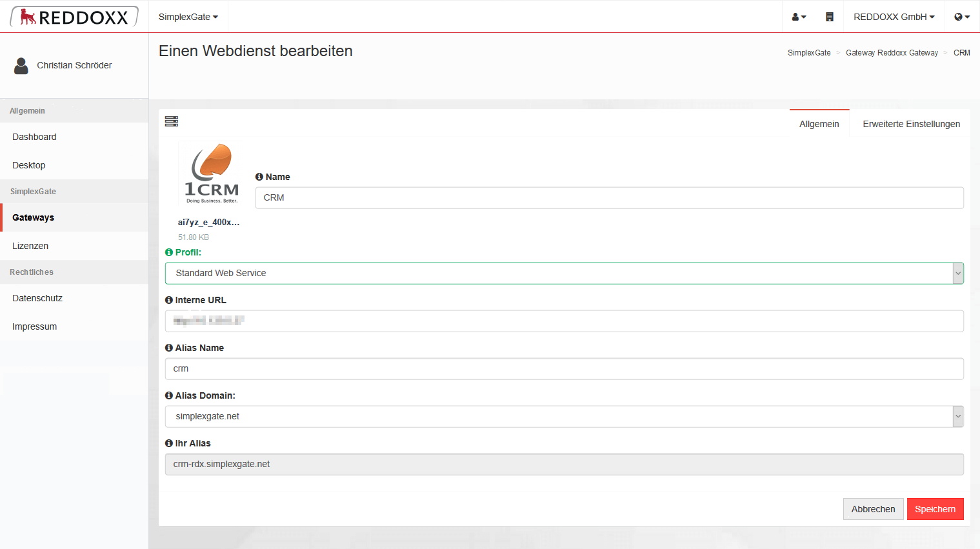Screen dimensions: 980x549
Task: Click the building icon in header
Action: 830,17
